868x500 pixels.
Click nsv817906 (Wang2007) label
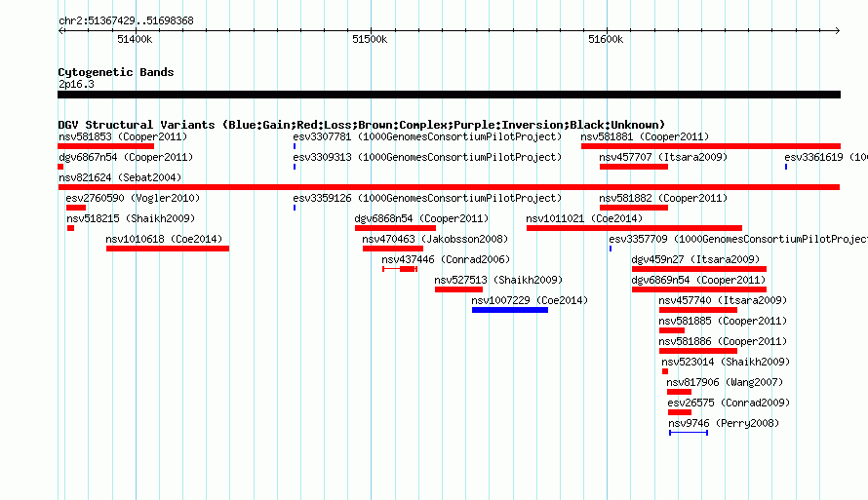726,382
